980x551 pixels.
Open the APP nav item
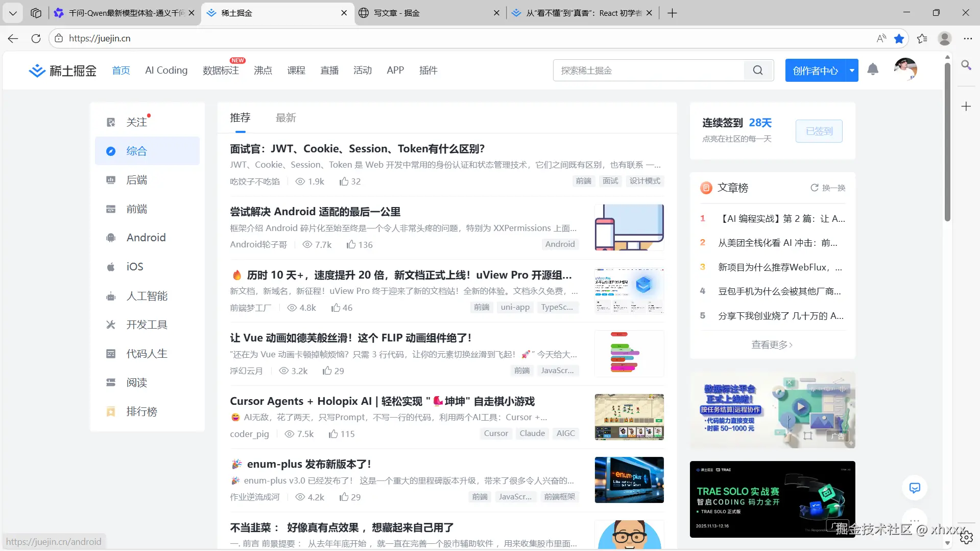click(395, 71)
